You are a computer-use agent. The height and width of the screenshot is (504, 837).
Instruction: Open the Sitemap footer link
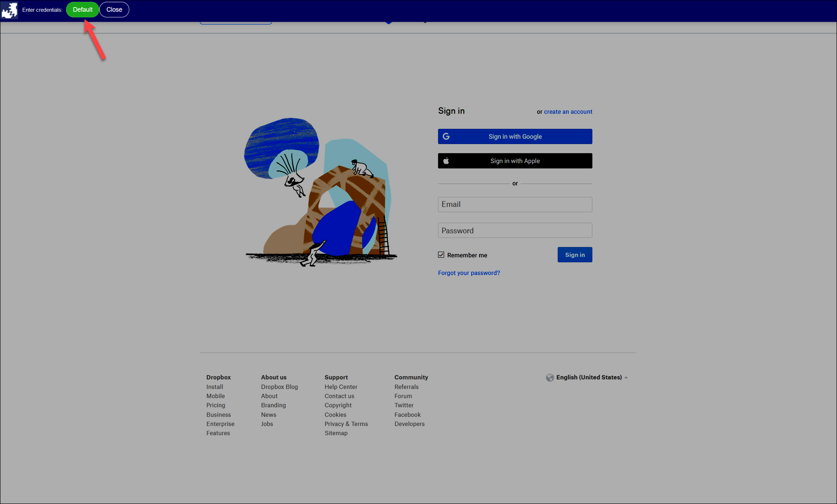336,433
